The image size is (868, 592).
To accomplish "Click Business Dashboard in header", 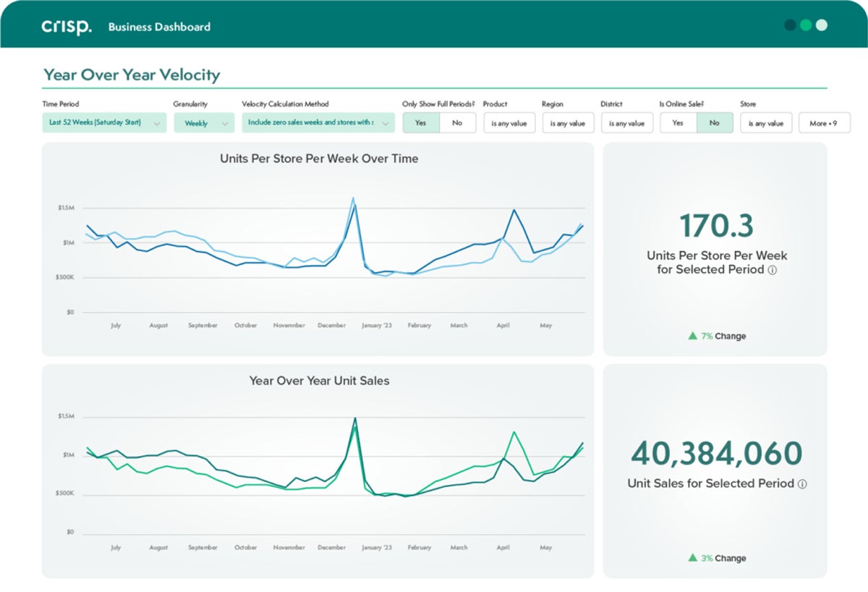I will click(x=159, y=27).
